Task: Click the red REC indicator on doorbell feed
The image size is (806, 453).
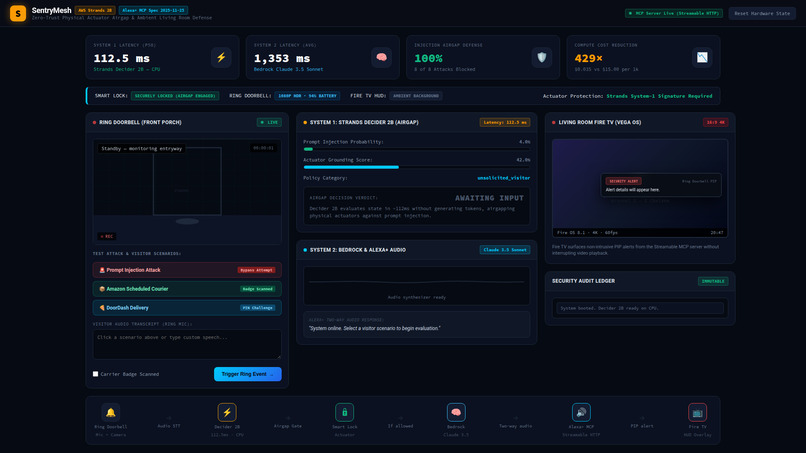Action: (x=107, y=237)
